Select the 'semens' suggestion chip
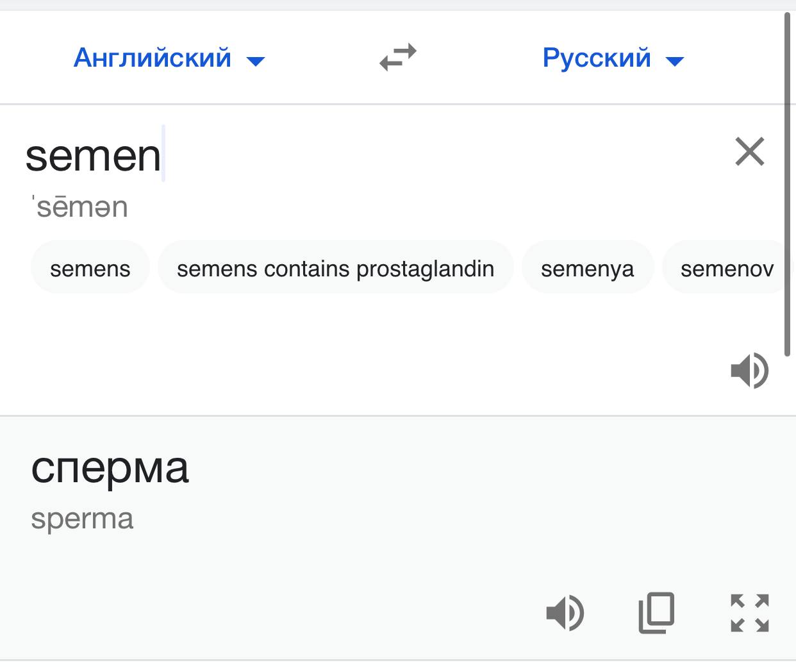Viewport: 796px width, 672px height. 90,267
